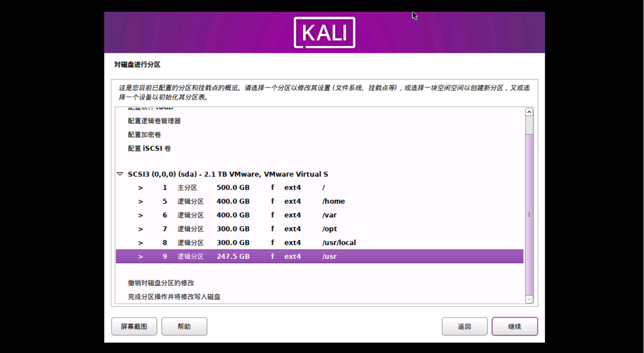Open the installer 帮助 dialog
The image size is (644, 353).
click(x=184, y=326)
